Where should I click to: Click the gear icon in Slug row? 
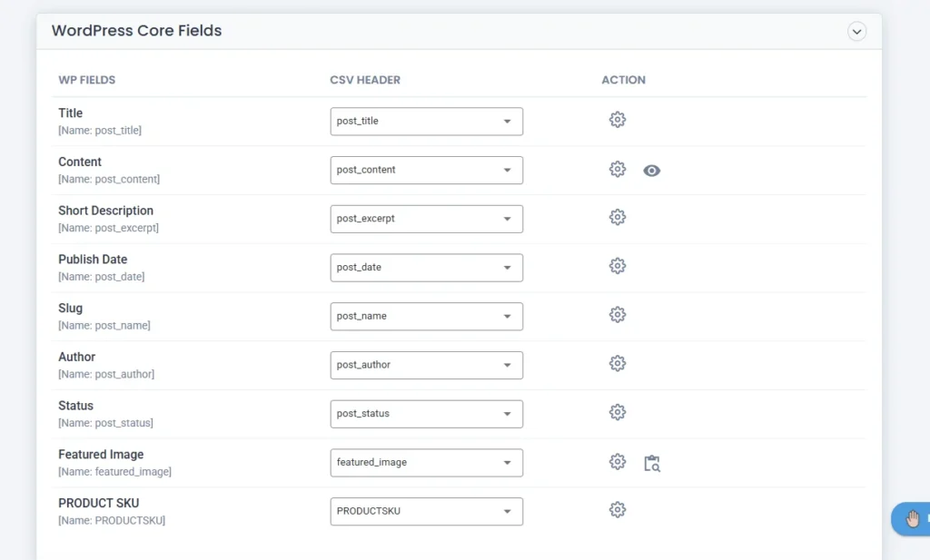click(618, 315)
